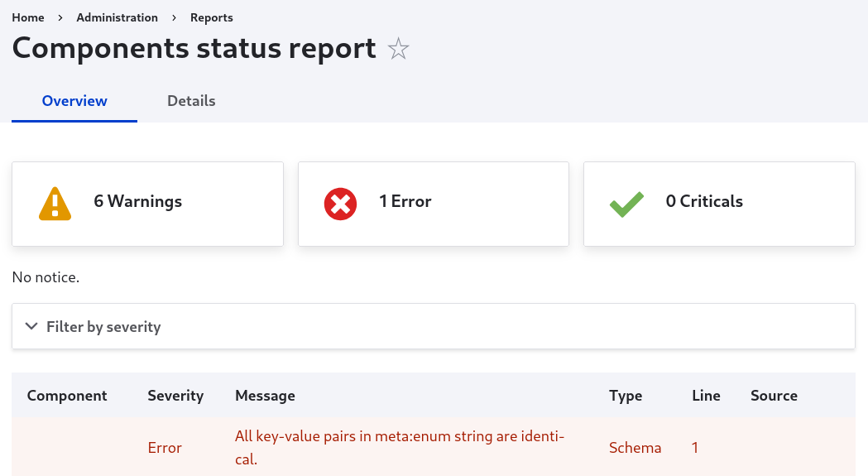
Task: Switch to the Details tab
Action: click(191, 101)
